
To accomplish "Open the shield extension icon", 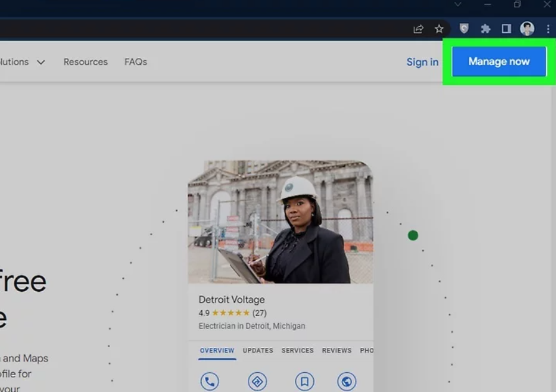I will [x=464, y=29].
